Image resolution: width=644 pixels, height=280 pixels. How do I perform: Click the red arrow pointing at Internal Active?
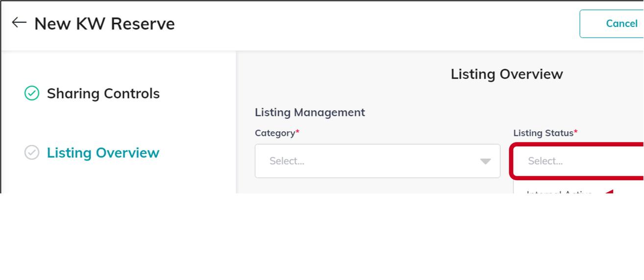609,191
